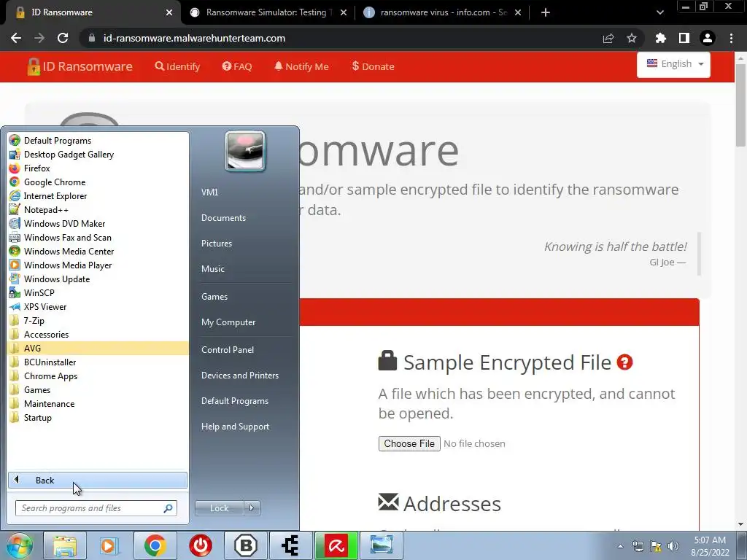Open the Chrome extensions puzzle icon
747x560 pixels.
(661, 38)
